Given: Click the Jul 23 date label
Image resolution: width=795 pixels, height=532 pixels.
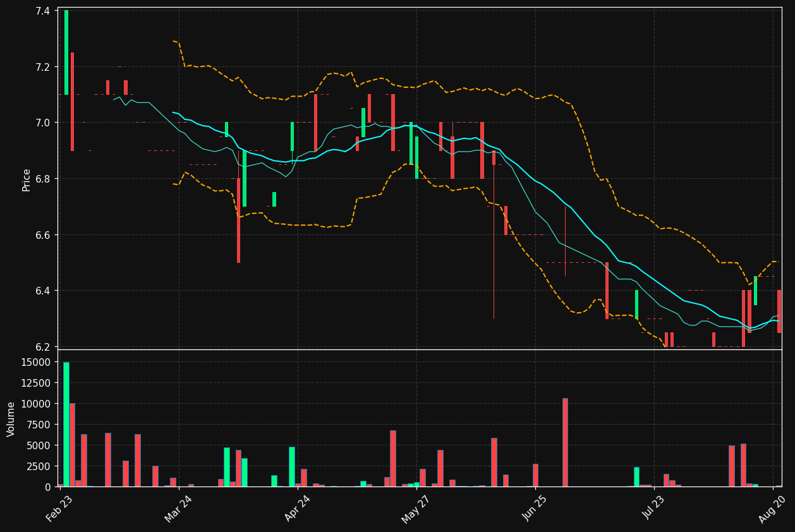Looking at the screenshot, I should (x=653, y=509).
